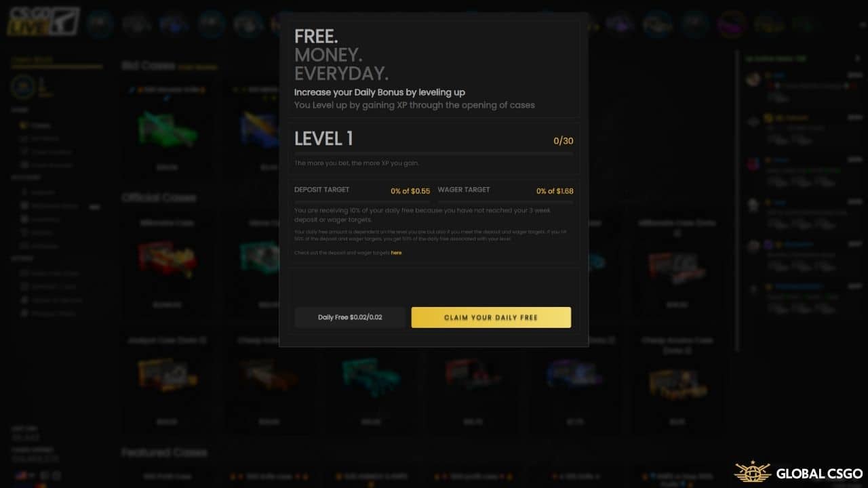The height and width of the screenshot is (488, 868).
Task: Open the teal case in the bottom row
Action: tap(371, 376)
